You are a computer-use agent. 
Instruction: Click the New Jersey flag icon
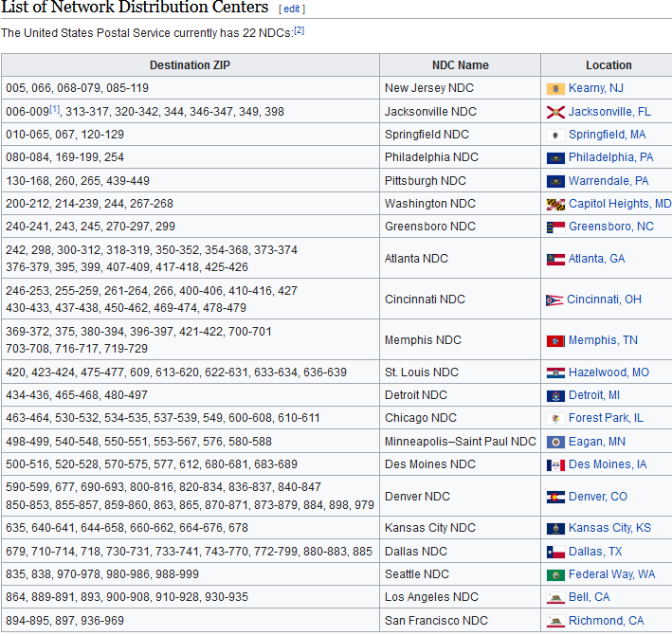(555, 88)
